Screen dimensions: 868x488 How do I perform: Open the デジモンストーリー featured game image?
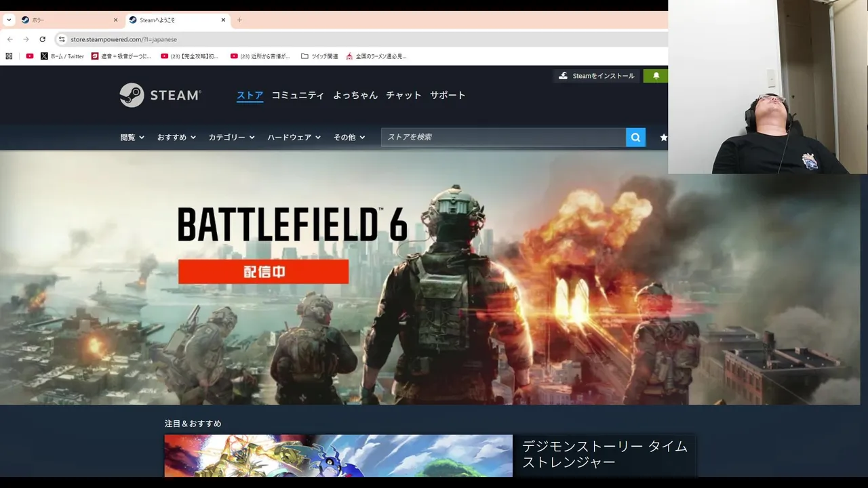pos(338,455)
